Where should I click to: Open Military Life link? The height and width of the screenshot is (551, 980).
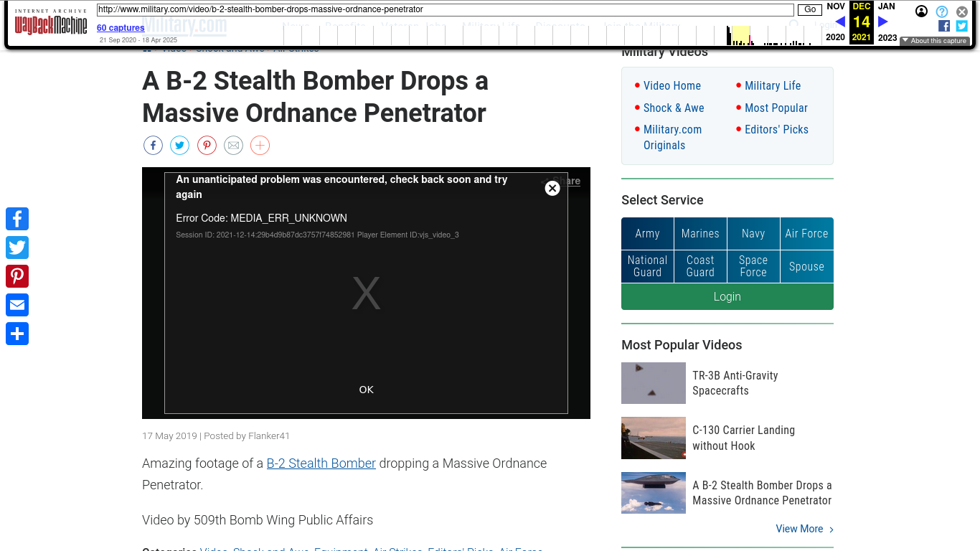(773, 85)
